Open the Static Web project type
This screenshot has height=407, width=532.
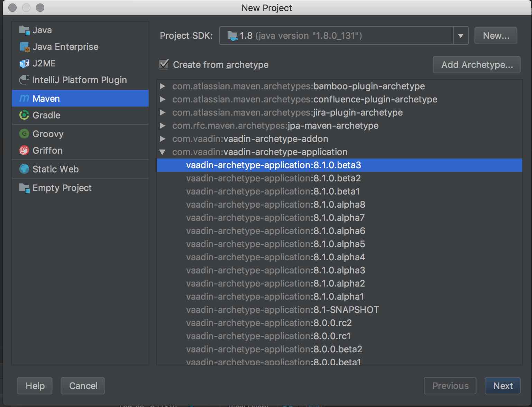click(24, 169)
